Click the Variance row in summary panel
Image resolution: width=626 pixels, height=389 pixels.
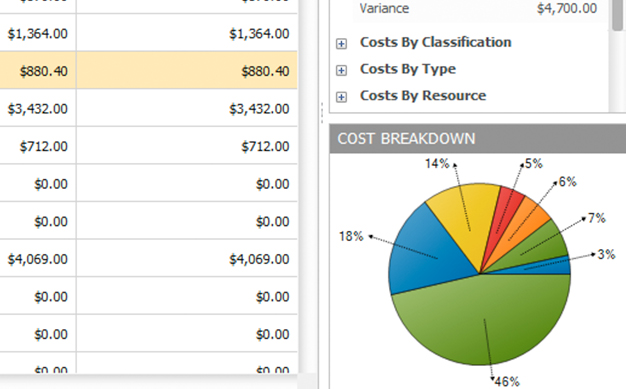(478, 8)
